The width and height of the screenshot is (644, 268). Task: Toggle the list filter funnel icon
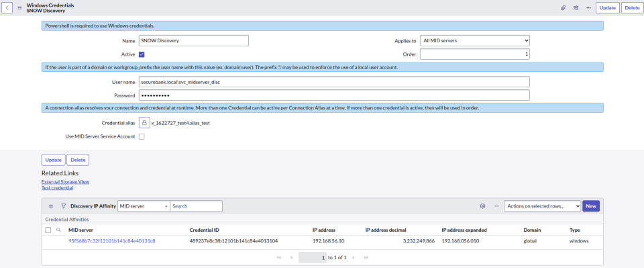click(x=64, y=206)
